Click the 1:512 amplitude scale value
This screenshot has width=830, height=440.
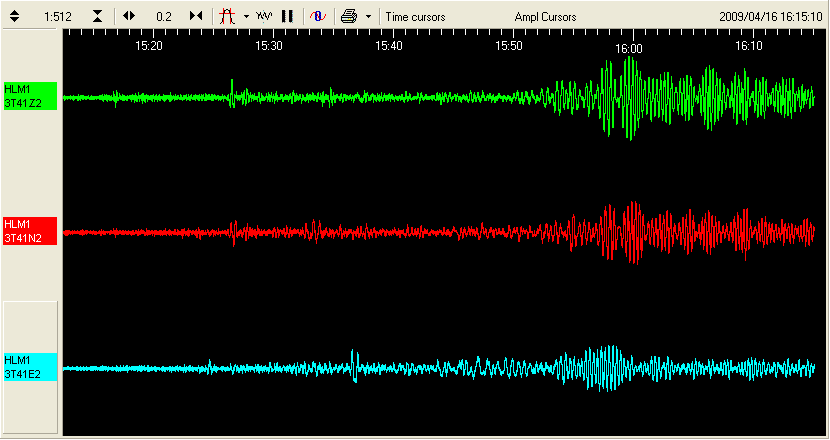coord(57,17)
